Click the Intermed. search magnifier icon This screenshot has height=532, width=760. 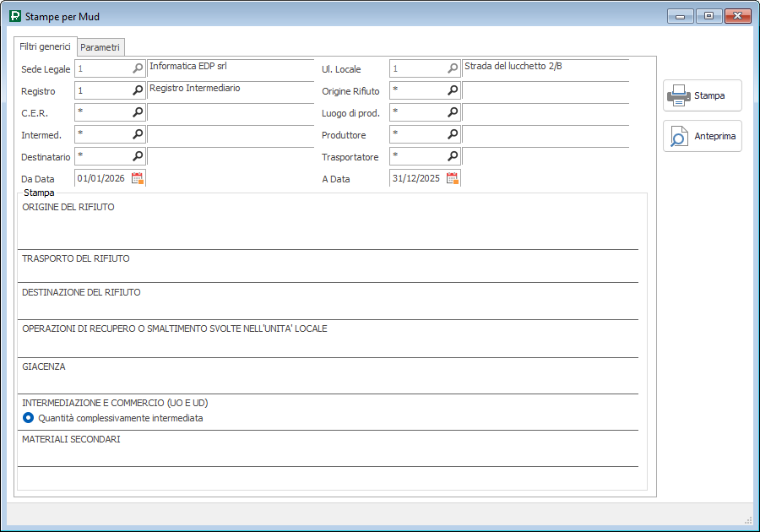(138, 134)
